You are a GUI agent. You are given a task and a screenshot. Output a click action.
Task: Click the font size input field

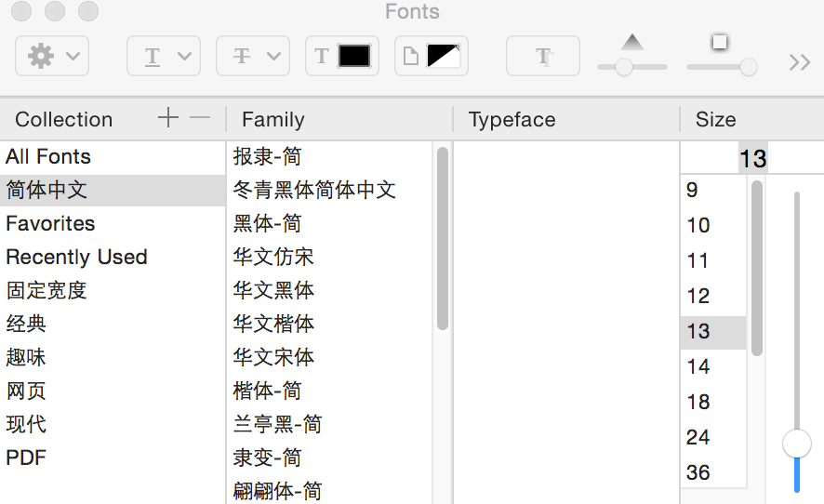(752, 158)
